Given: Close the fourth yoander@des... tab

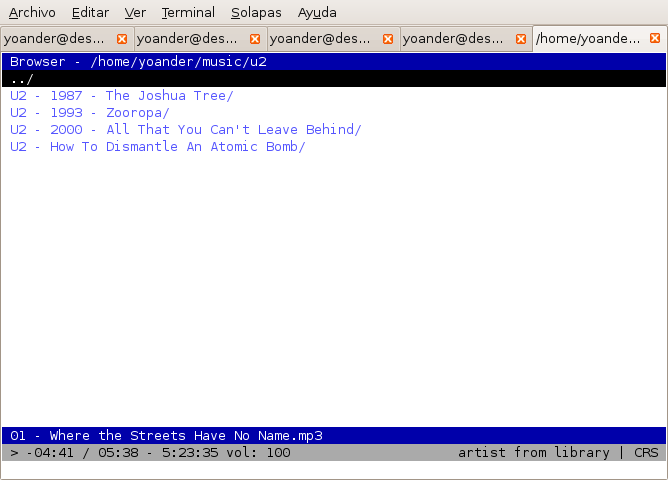Looking at the screenshot, I should point(521,39).
